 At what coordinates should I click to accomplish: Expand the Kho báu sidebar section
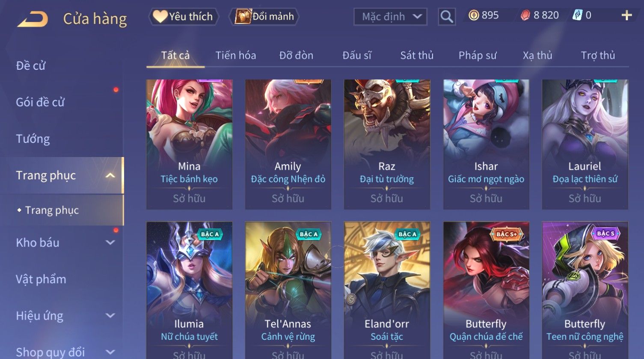point(110,243)
